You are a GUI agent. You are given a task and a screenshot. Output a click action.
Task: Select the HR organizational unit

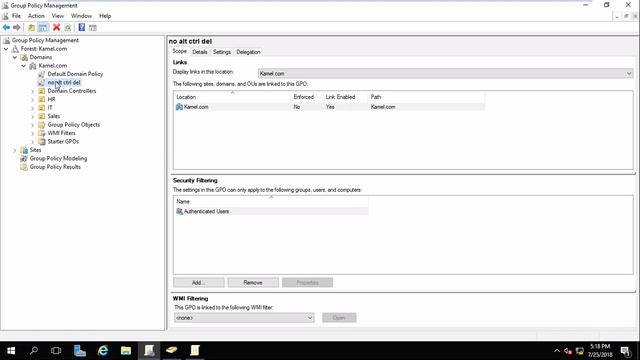coord(51,99)
